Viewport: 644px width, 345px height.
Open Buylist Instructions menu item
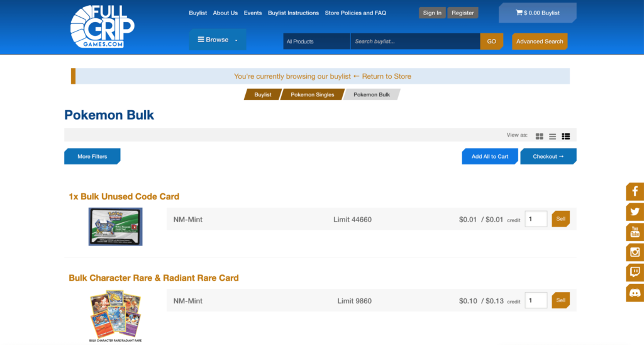[x=293, y=13]
